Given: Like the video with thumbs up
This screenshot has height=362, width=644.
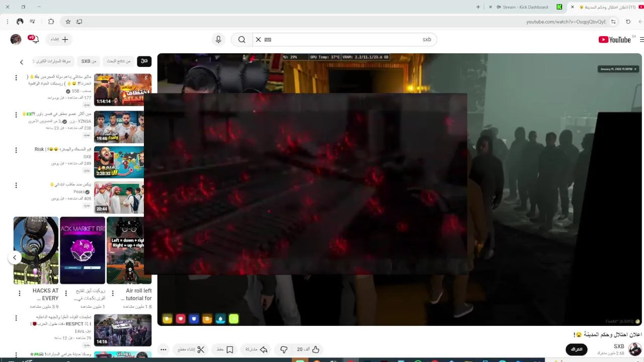Looking at the screenshot, I should coord(308,349).
